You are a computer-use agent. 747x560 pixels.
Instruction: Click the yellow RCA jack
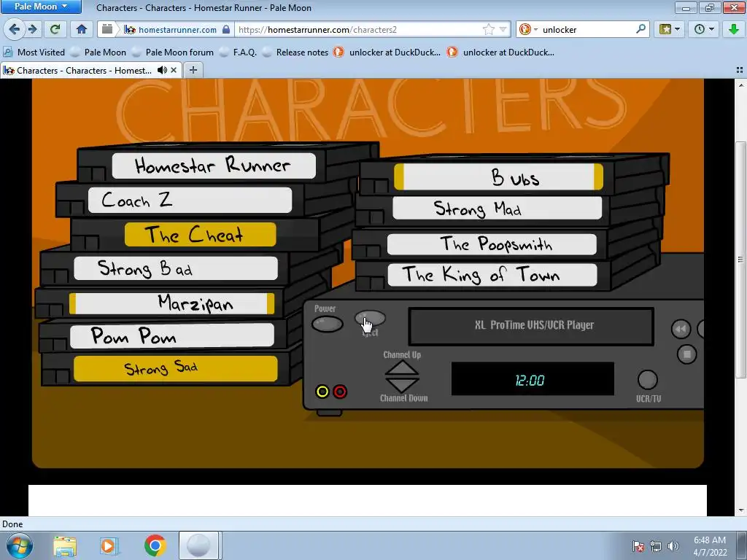[x=322, y=392]
